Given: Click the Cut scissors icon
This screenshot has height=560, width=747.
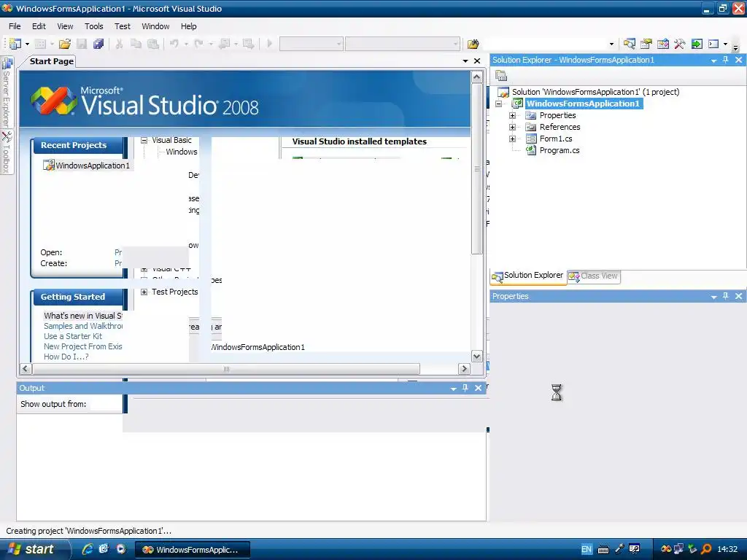Looking at the screenshot, I should 119,44.
